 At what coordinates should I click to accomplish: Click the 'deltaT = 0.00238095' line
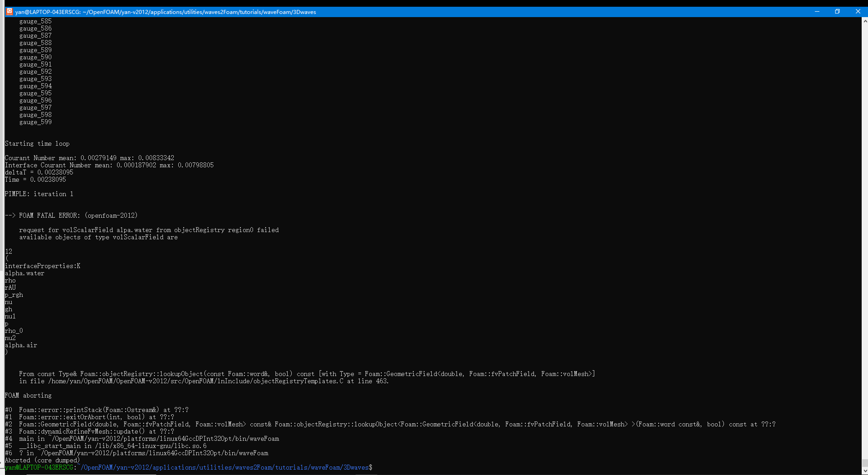39,172
